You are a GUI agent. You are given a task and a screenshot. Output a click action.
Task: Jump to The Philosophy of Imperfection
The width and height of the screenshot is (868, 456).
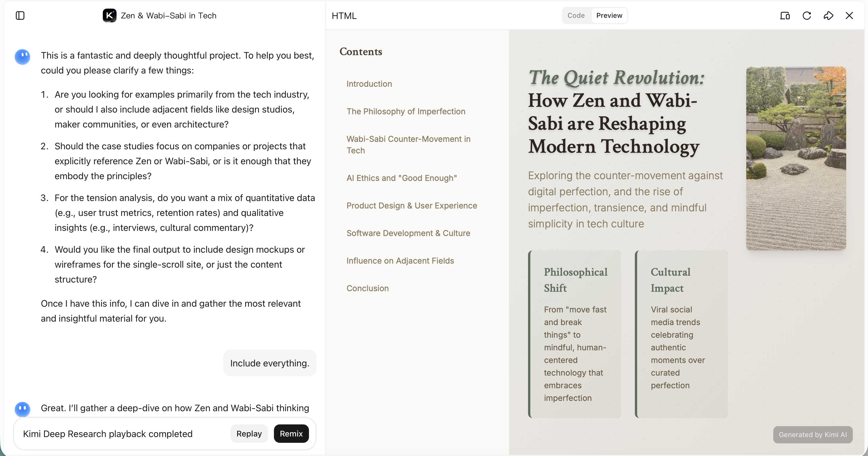[x=406, y=111]
